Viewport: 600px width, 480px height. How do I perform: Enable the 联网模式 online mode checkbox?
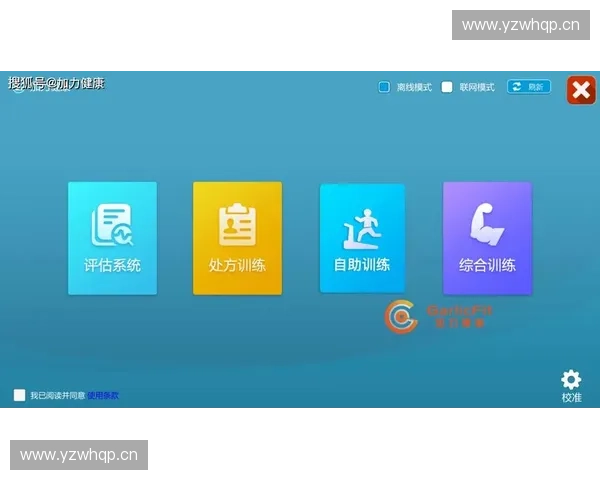point(447,87)
